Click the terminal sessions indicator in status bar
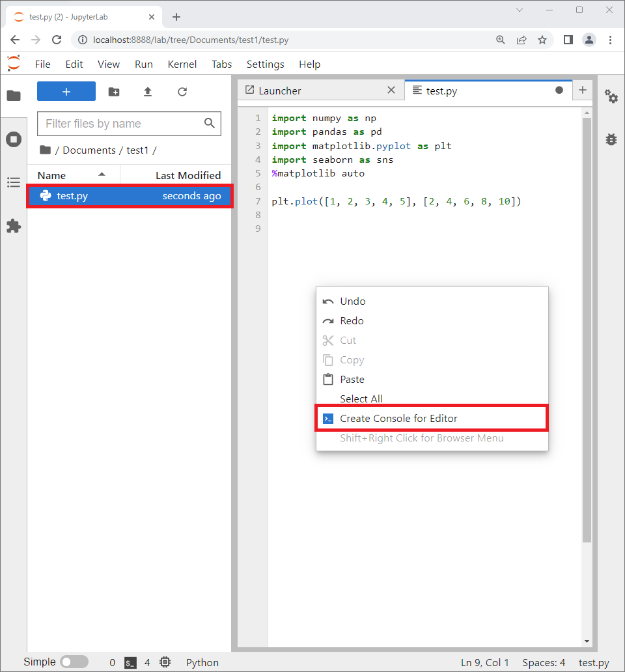This screenshot has width=625, height=672. click(130, 662)
